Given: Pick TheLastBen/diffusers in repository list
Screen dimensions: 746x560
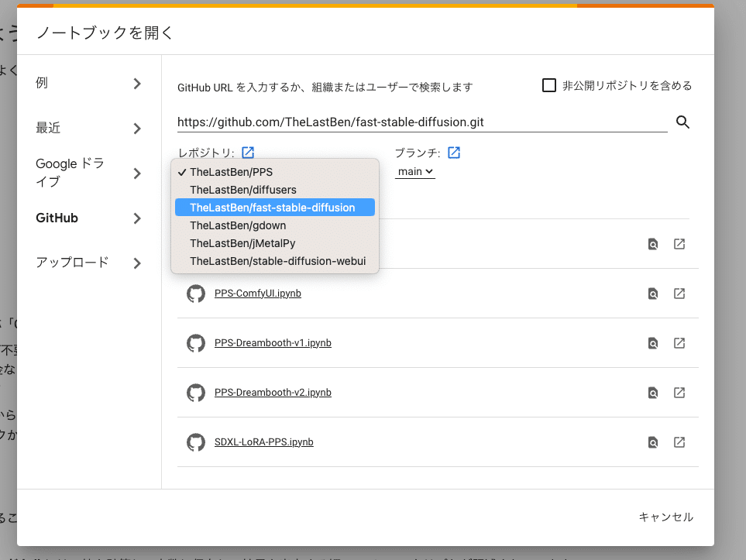Looking at the screenshot, I should pos(243,190).
